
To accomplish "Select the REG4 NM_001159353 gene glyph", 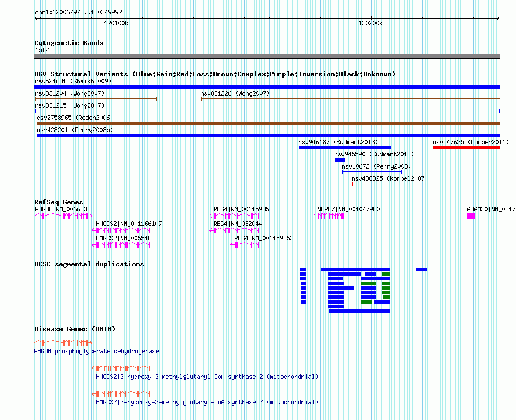I will tap(245, 244).
